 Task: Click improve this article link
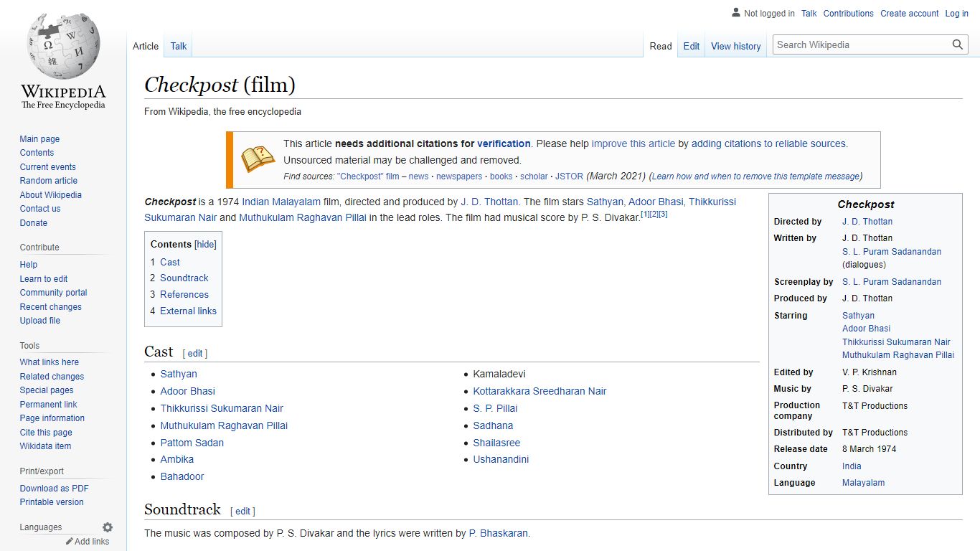[x=633, y=143]
